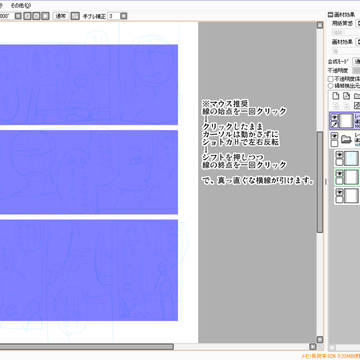Open the 手ブレ補正 stabilizer level dropdown
Viewport: 360px width, 360px height.
click(x=124, y=16)
